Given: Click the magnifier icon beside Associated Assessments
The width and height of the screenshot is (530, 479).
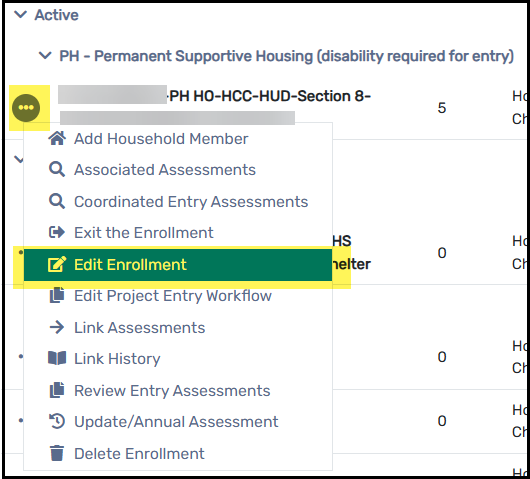Looking at the screenshot, I should pyautogui.click(x=57, y=169).
